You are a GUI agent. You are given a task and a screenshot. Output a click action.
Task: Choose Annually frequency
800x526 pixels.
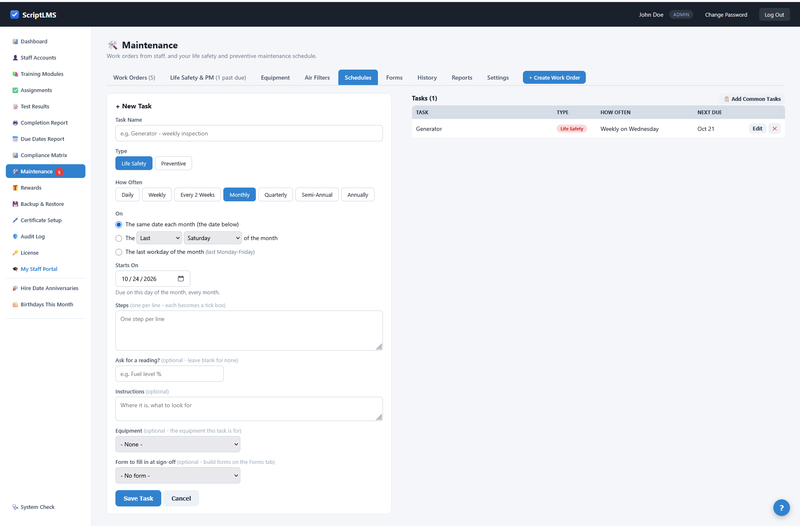[358, 195]
